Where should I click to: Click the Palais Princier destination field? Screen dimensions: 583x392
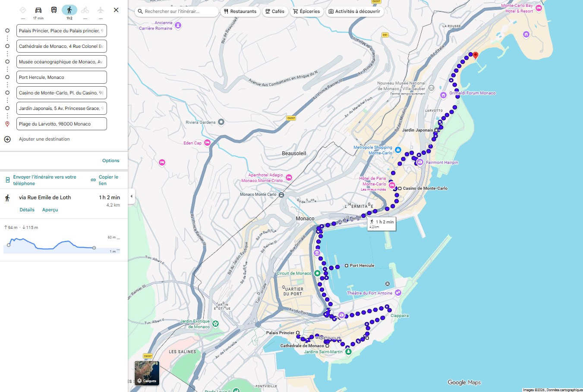point(61,31)
